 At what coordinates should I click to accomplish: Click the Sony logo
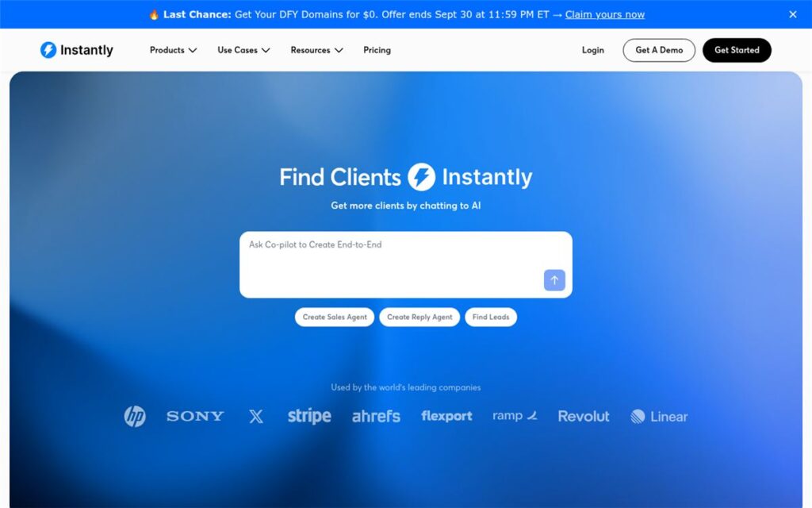pyautogui.click(x=195, y=416)
